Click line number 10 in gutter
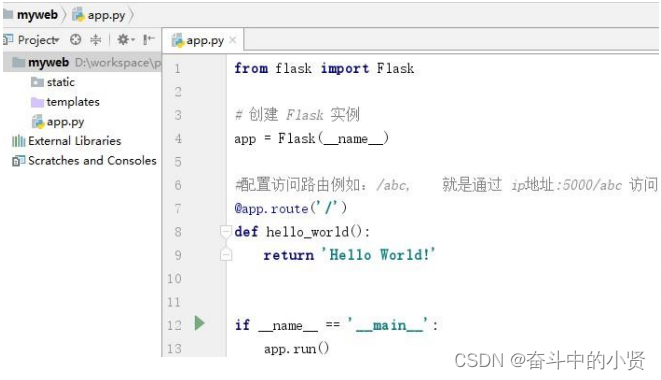The height and width of the screenshot is (380, 661). coord(175,278)
